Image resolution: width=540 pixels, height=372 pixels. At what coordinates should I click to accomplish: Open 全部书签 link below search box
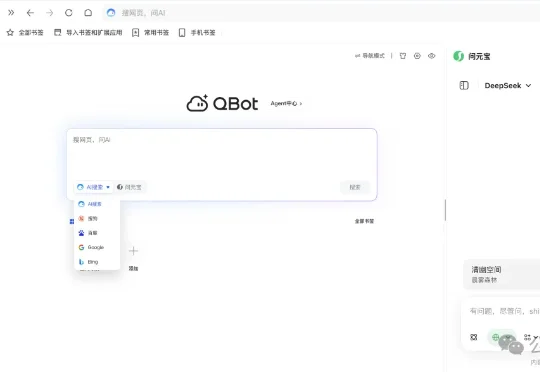click(364, 221)
